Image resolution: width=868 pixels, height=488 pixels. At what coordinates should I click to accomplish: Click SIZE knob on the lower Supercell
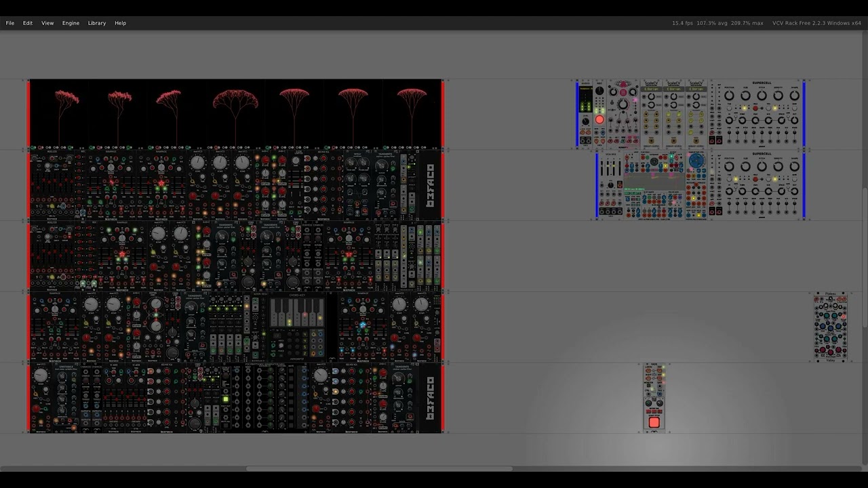coord(745,167)
